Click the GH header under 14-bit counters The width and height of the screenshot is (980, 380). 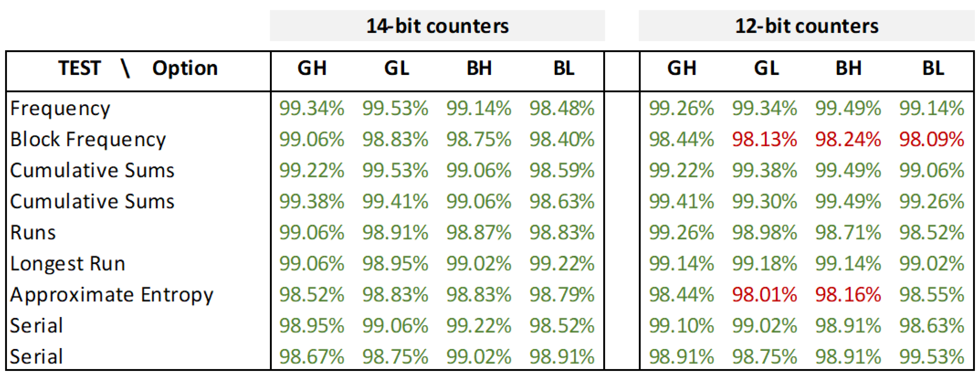tap(312, 68)
